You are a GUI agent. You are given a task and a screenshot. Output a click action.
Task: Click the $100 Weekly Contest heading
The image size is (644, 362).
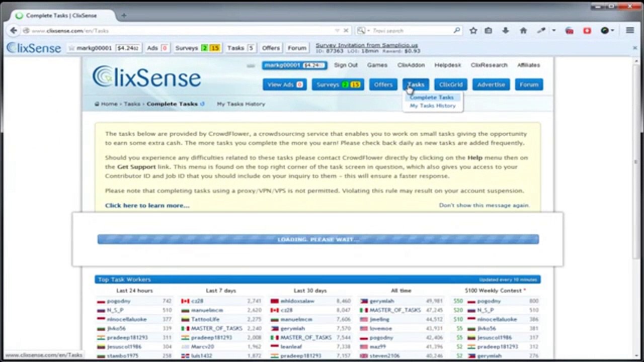pos(496,291)
